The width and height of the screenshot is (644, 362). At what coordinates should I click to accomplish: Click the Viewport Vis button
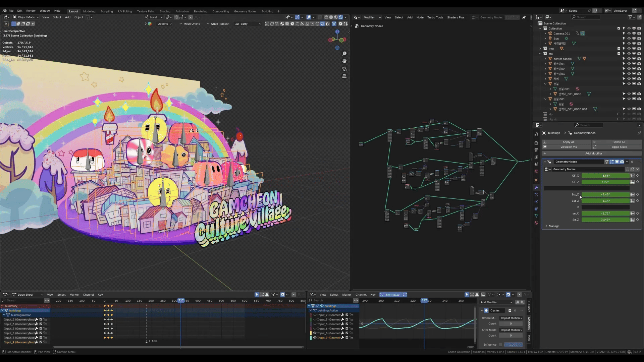pyautogui.click(x=567, y=147)
